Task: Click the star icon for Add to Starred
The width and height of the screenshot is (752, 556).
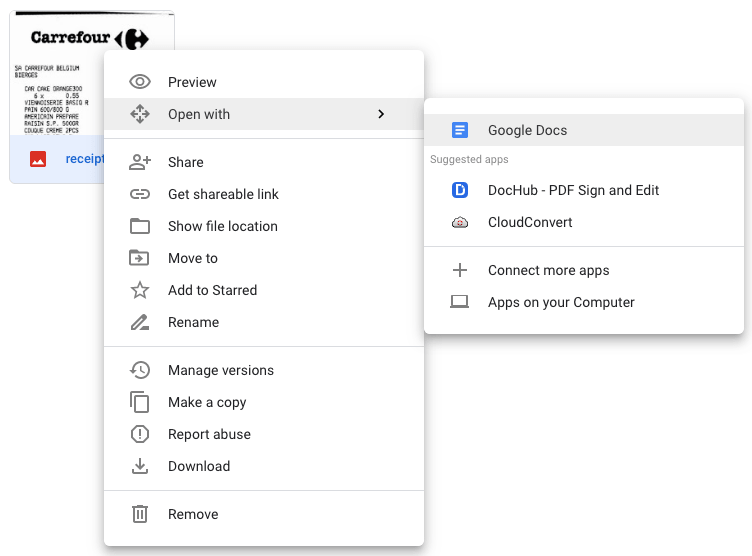Action: 140,290
